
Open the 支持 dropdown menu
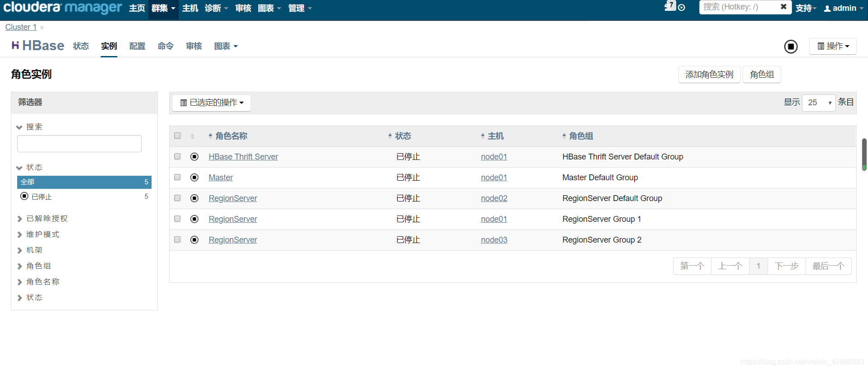806,8
